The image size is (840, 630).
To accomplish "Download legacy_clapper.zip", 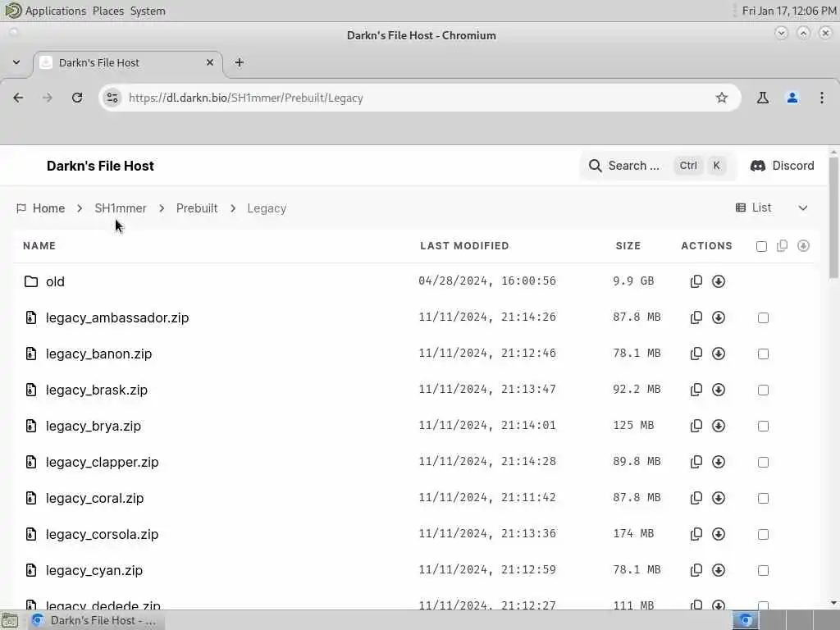I will (x=719, y=462).
